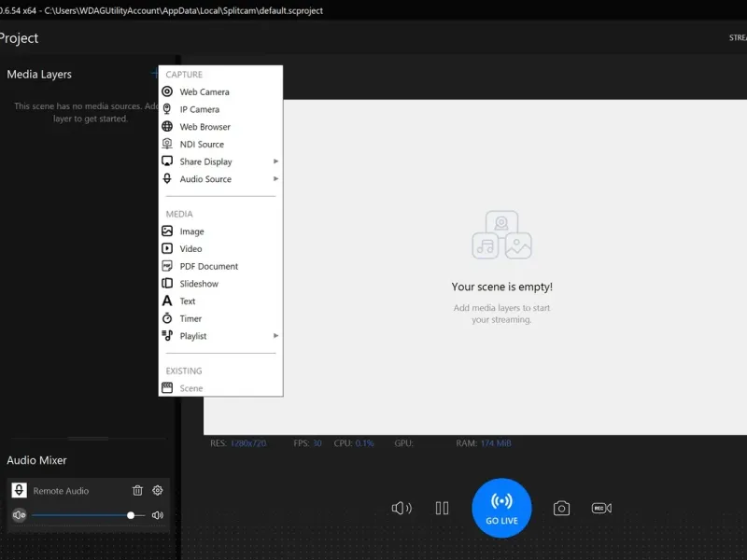The width and height of the screenshot is (747, 560).
Task: Click the "Your scene is empty!" message
Action: click(x=502, y=287)
